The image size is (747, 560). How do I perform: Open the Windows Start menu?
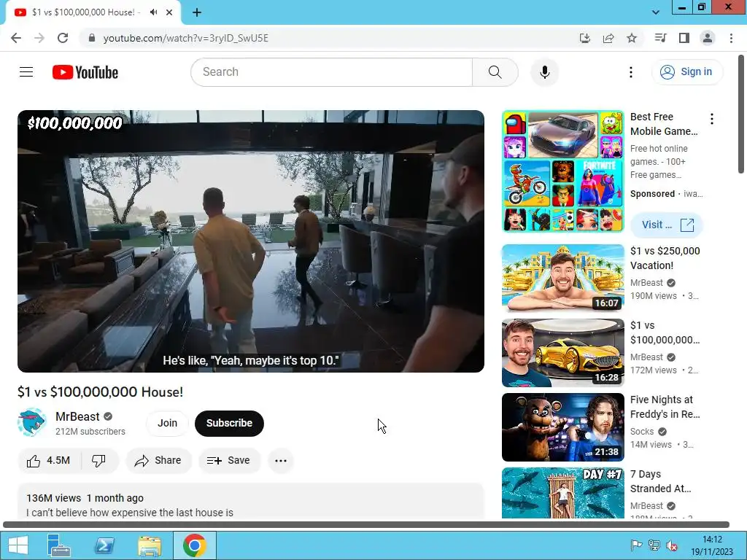(x=18, y=545)
